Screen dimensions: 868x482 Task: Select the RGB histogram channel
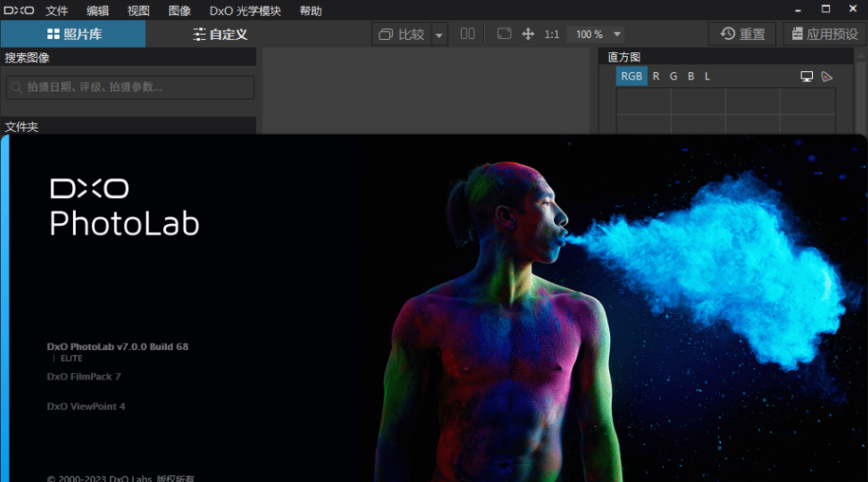click(631, 76)
